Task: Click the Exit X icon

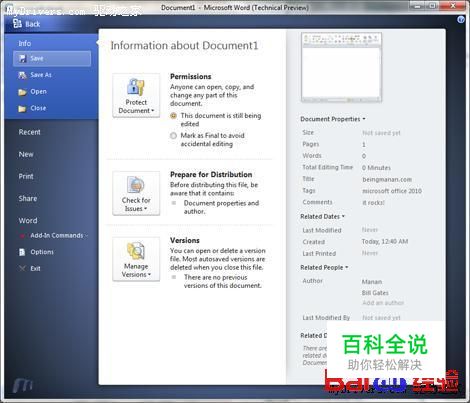Action: (x=22, y=269)
